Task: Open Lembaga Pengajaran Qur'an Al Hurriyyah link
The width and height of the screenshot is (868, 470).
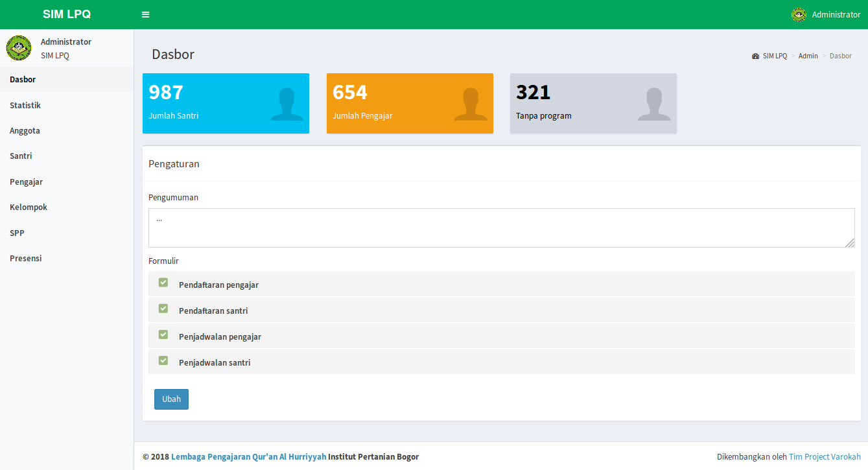Action: [248, 457]
